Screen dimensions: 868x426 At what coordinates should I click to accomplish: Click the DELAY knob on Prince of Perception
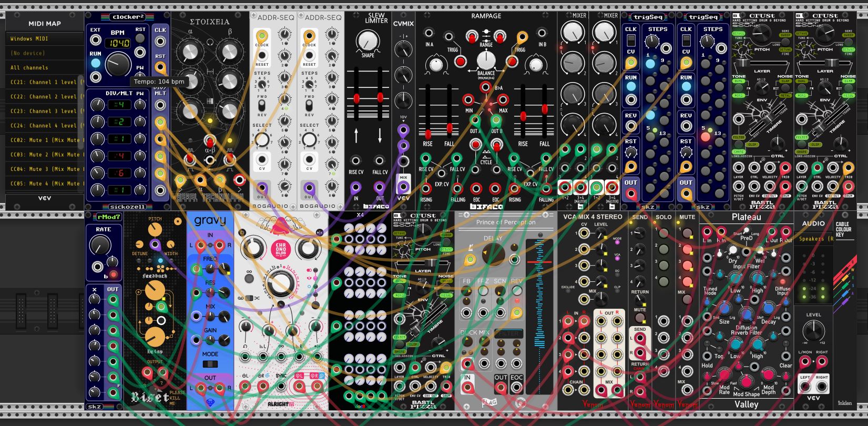[493, 255]
